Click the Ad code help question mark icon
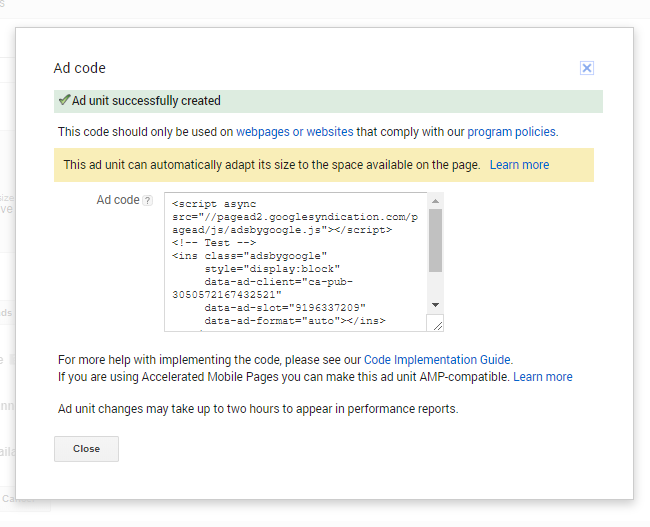This screenshot has width=650, height=527. coord(148,201)
